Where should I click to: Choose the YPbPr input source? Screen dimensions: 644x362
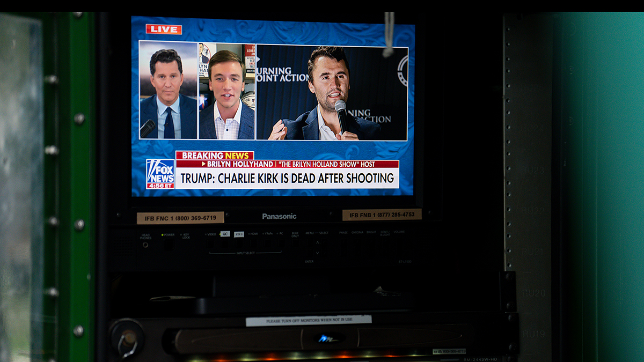(x=268, y=244)
